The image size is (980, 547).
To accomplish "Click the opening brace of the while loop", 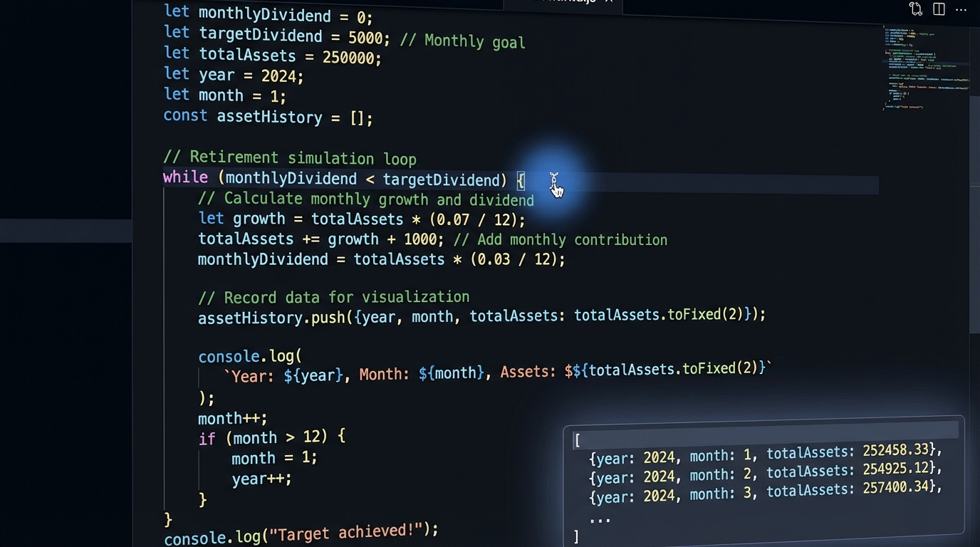I will tap(521, 180).
